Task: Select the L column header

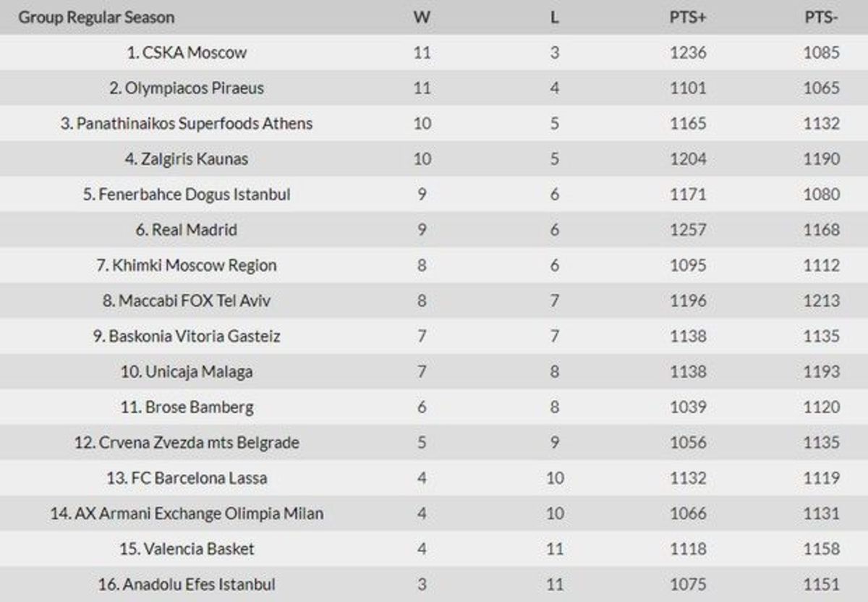Action: tap(554, 17)
